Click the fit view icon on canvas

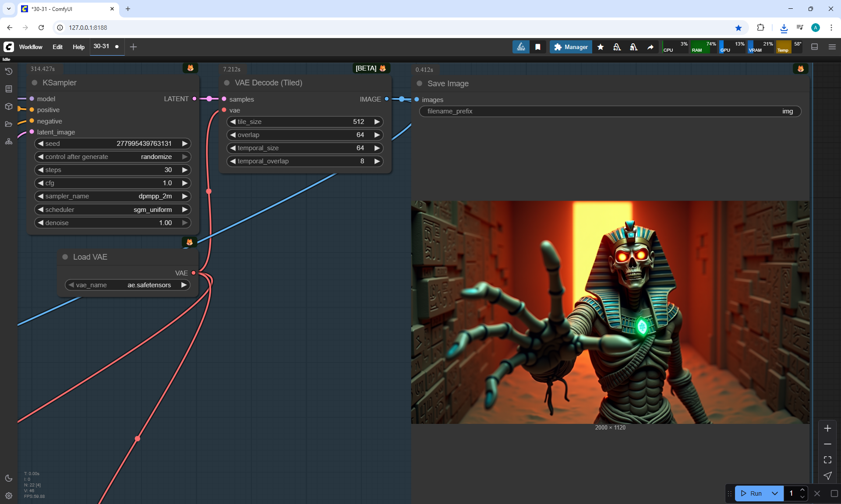point(827,460)
